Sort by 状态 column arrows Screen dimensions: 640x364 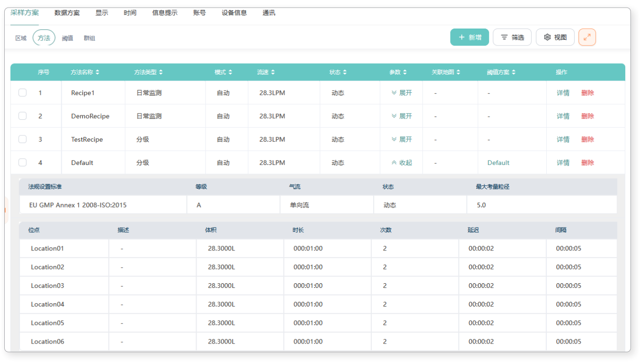pyautogui.click(x=345, y=72)
